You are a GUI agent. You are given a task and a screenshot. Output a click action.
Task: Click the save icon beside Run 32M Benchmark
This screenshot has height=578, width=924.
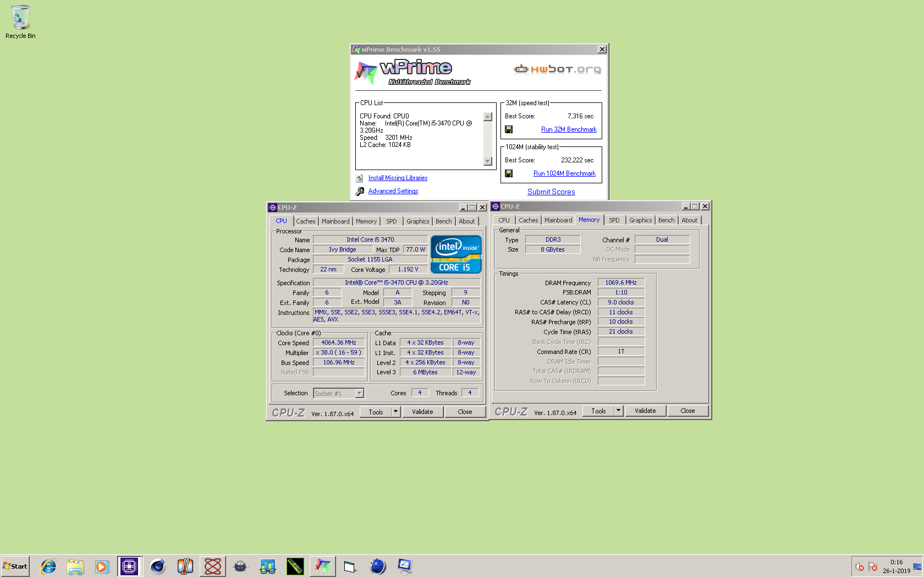coord(509,129)
